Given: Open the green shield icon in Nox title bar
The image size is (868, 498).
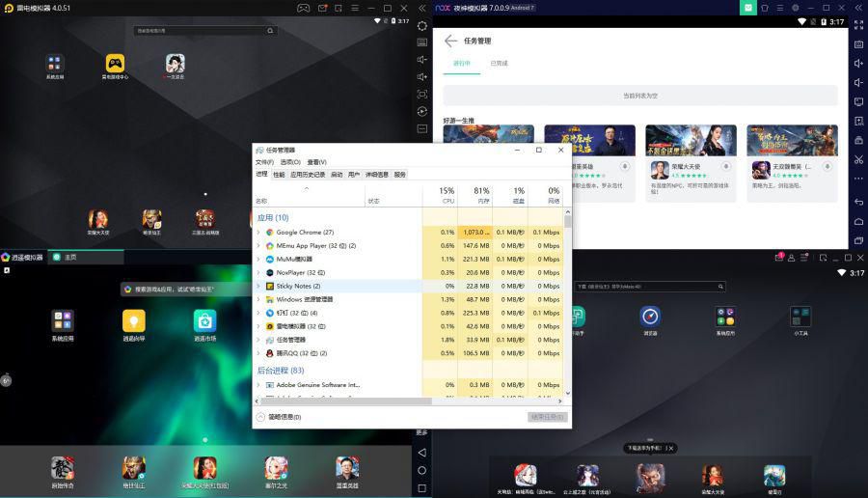Looking at the screenshot, I should click(x=747, y=8).
